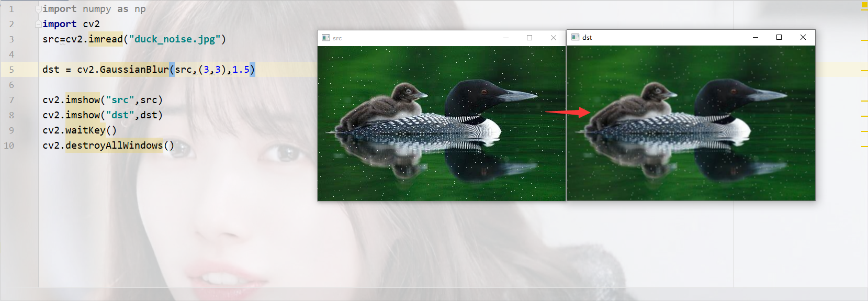Click the noisy duck image in the src window

[442, 124]
